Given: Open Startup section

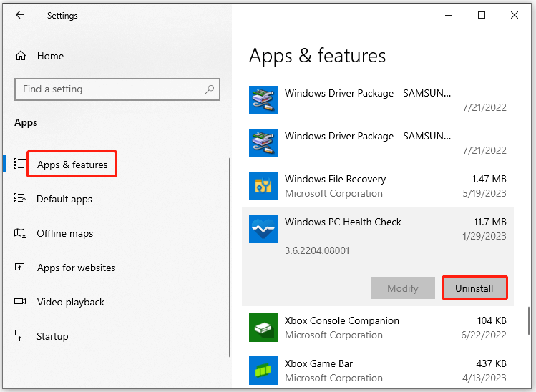Looking at the screenshot, I should [52, 336].
